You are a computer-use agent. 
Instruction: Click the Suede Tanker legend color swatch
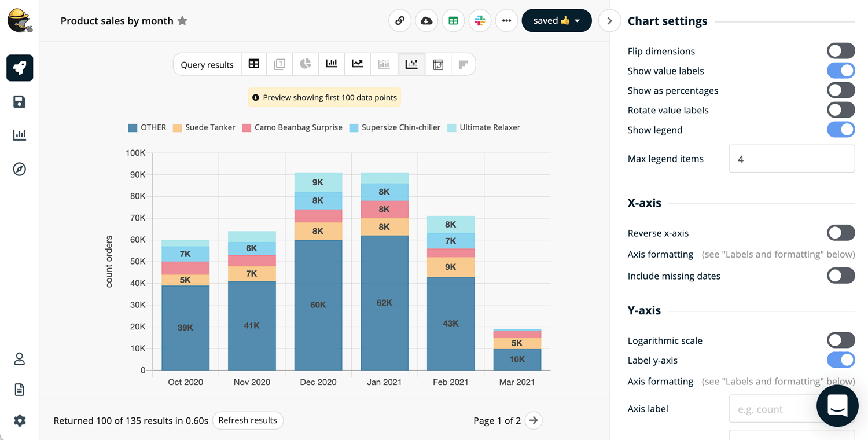point(177,128)
